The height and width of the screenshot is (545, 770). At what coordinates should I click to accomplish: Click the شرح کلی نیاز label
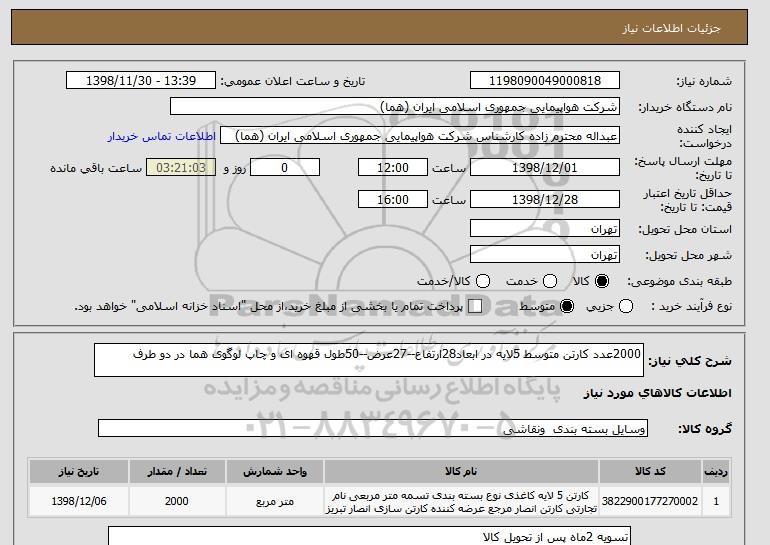point(690,361)
